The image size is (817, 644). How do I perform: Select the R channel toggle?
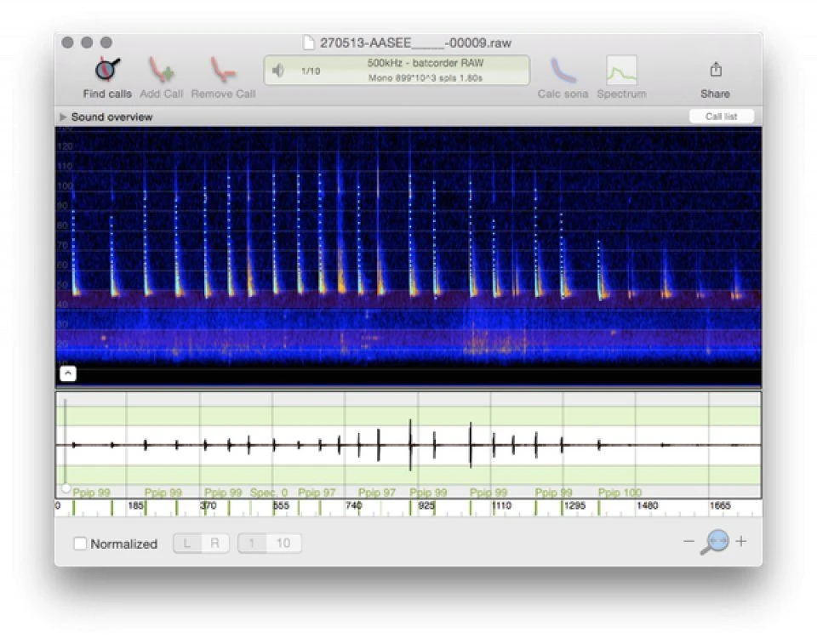point(215,544)
